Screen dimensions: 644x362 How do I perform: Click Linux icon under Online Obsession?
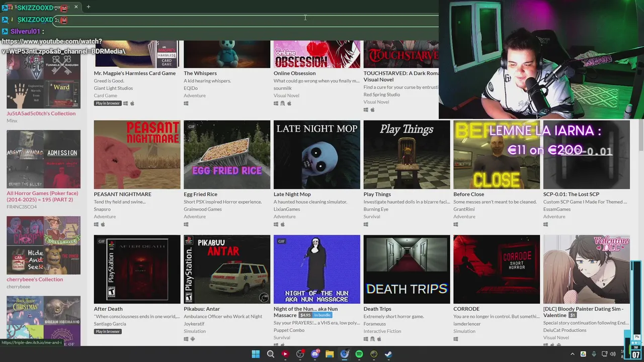[282, 104]
